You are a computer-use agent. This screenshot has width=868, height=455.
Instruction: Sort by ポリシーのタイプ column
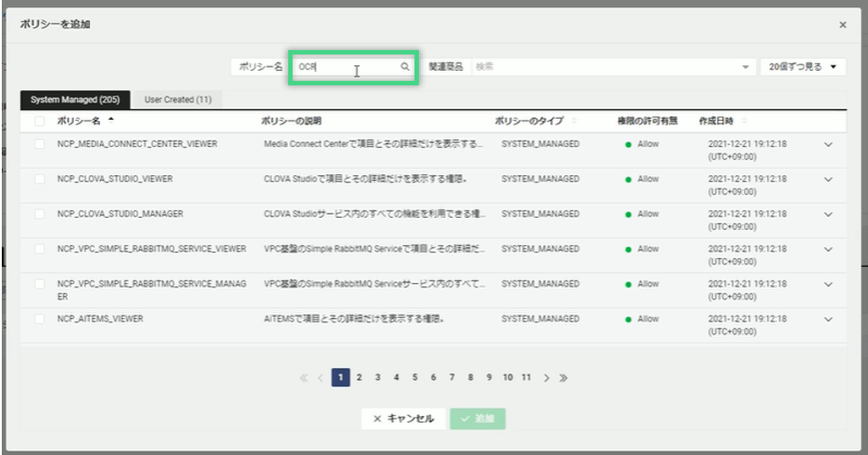574,121
